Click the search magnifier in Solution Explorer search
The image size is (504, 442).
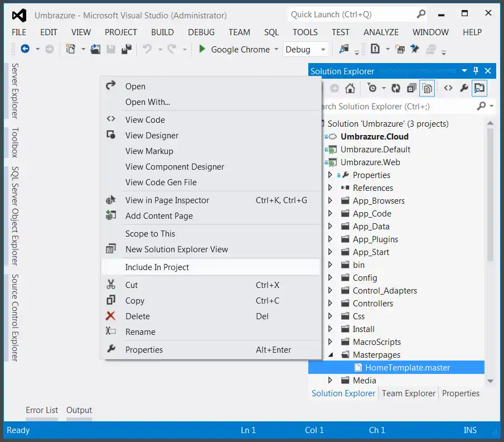click(x=481, y=106)
